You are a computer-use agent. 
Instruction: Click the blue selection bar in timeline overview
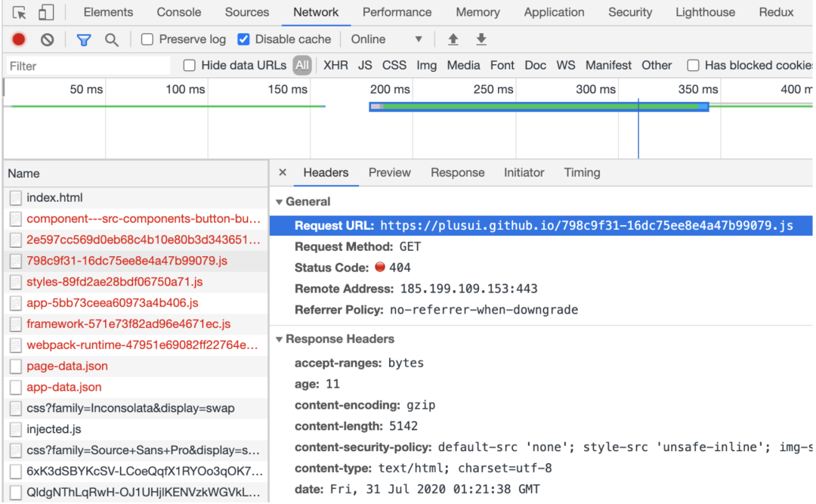point(539,107)
